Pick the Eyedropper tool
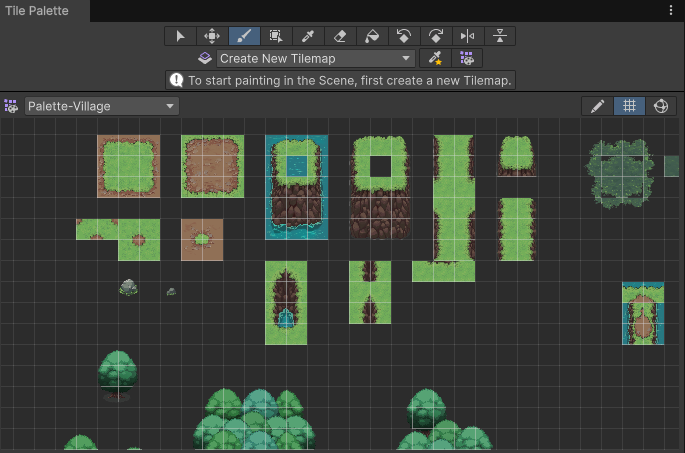 [308, 36]
